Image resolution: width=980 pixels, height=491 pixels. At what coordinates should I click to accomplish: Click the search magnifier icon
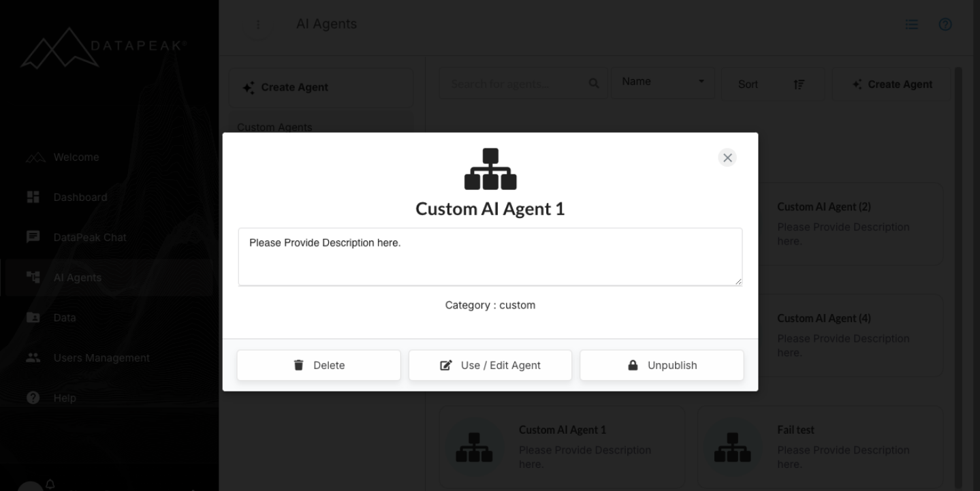pos(592,83)
